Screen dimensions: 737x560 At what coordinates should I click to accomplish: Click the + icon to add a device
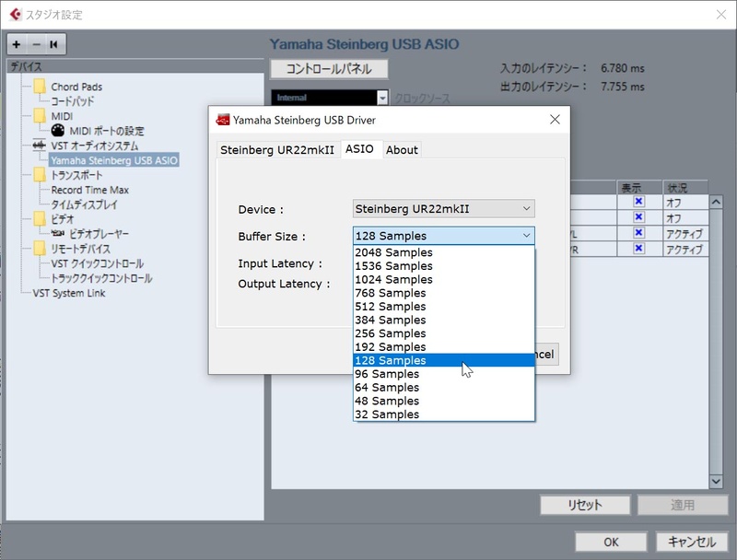17,44
